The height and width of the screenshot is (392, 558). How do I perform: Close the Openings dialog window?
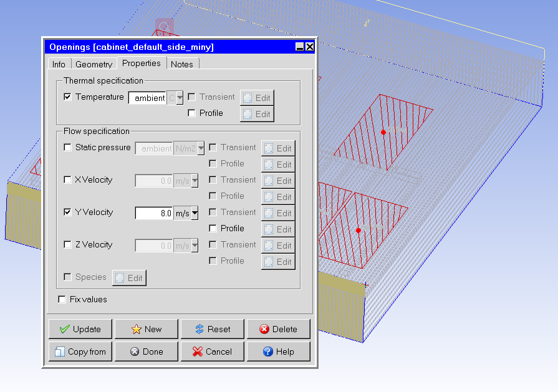pyautogui.click(x=310, y=47)
